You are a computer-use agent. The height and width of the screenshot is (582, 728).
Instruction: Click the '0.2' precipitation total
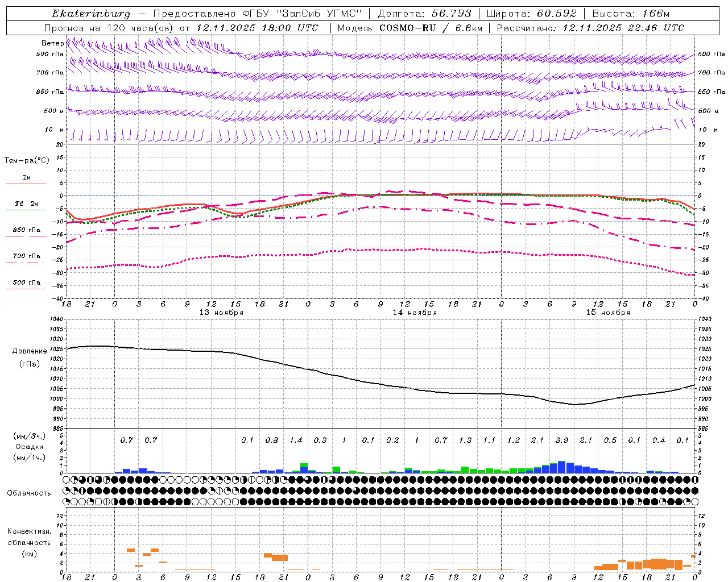[392, 440]
